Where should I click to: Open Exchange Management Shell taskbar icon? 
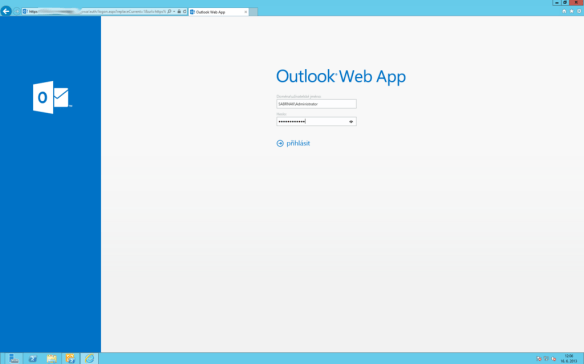click(70, 358)
